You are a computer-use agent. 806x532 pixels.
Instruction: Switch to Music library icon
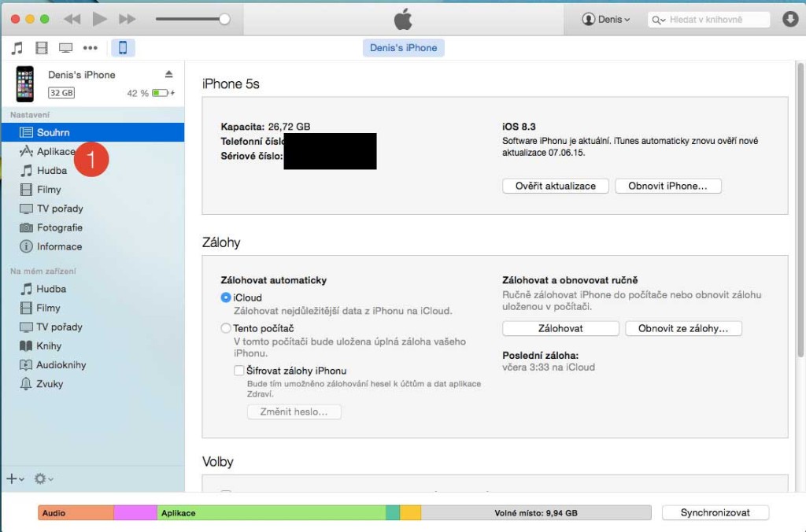pyautogui.click(x=17, y=48)
